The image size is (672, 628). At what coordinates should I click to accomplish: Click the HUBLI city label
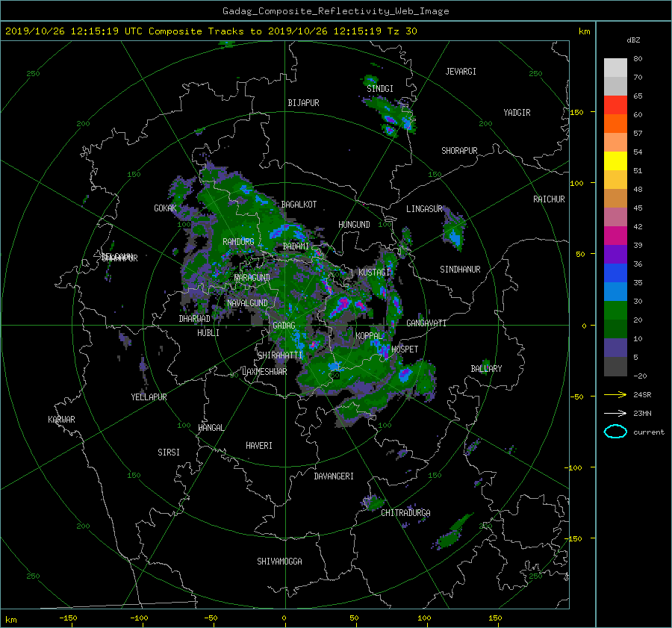click(208, 333)
